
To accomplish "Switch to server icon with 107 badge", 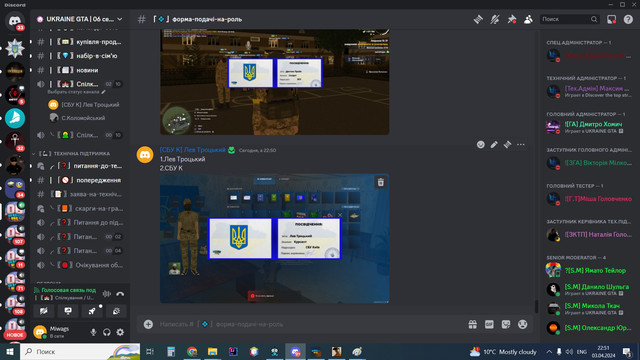I will [x=15, y=235].
